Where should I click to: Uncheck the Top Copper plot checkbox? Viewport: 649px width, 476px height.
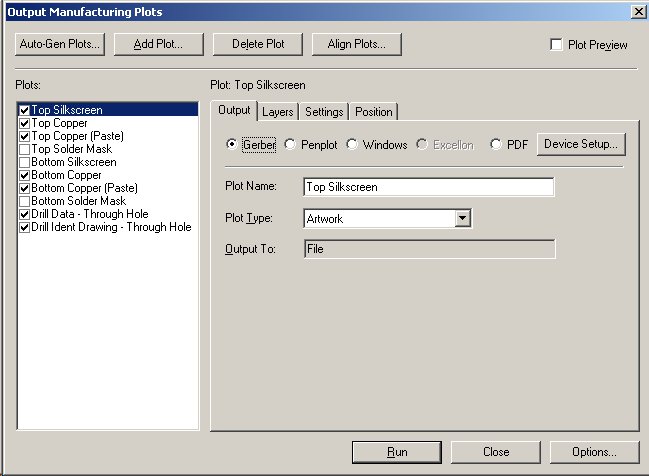pyautogui.click(x=24, y=123)
